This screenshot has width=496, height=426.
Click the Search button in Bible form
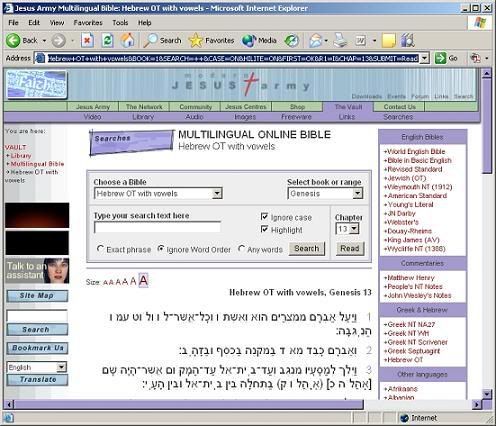click(307, 249)
